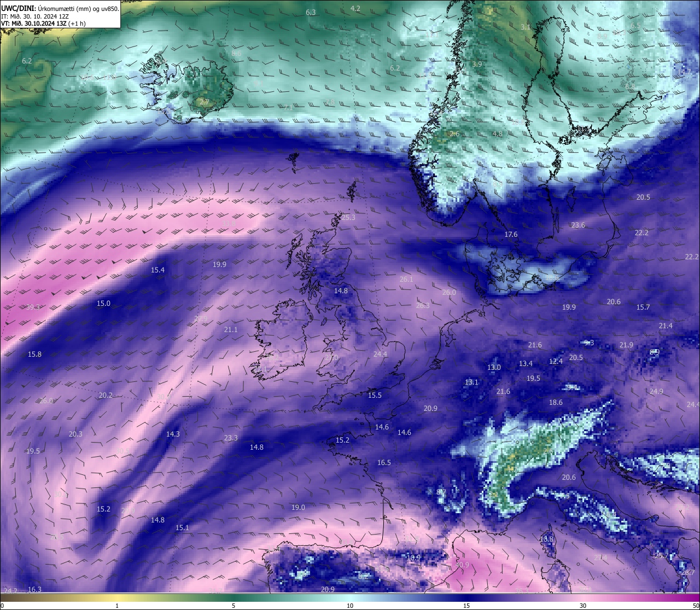The height and width of the screenshot is (610, 700).
Task: Click the 13.1 value label
Action: (471, 382)
